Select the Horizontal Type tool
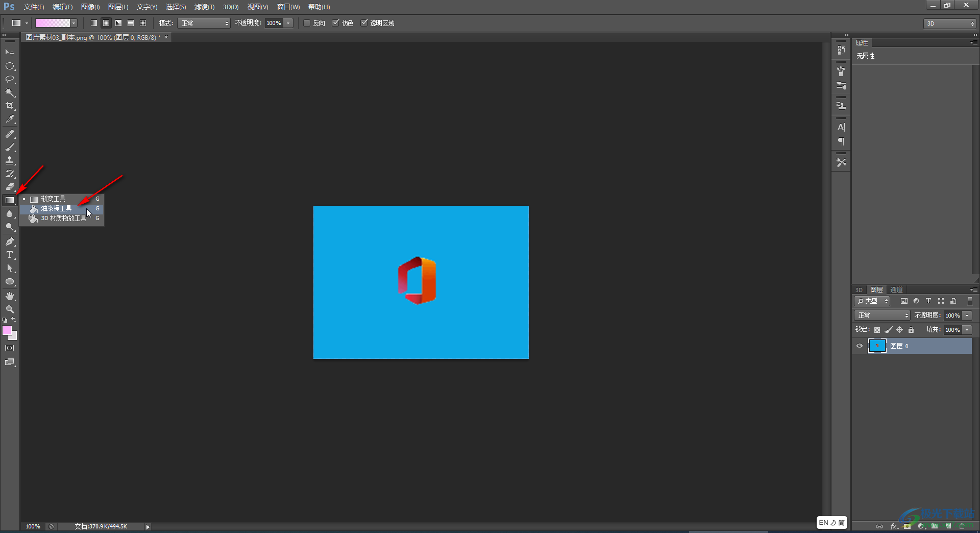 10,255
